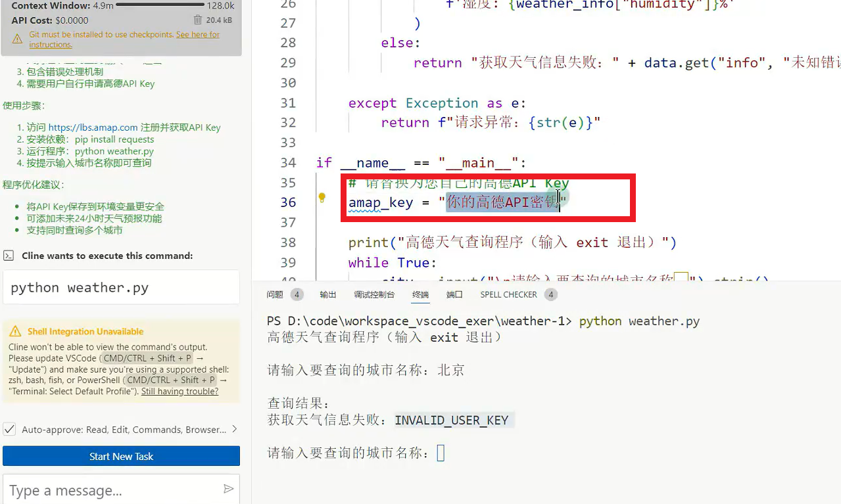
Task: Click the '可添加未来24小时天气预报功能' suggestion
Action: tap(94, 218)
